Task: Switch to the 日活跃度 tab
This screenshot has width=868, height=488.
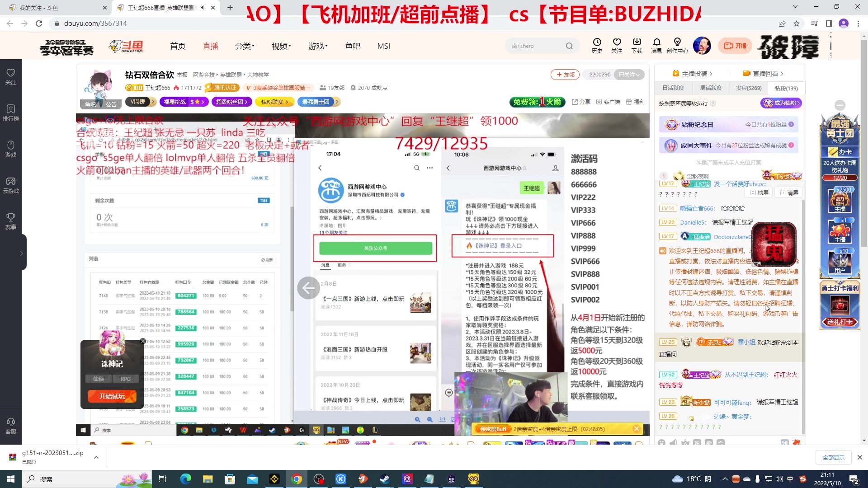Action: click(673, 88)
